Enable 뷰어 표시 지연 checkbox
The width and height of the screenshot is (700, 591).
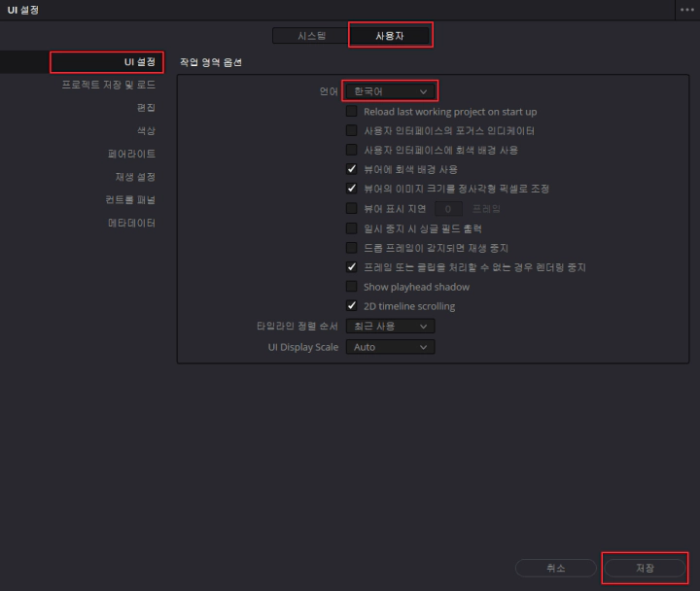tap(352, 208)
